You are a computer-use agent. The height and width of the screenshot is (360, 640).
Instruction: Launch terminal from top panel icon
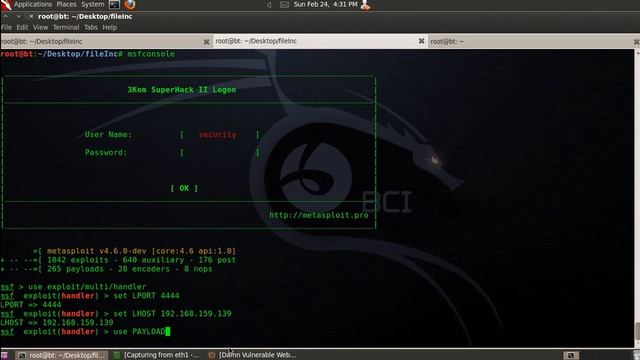pos(114,4)
